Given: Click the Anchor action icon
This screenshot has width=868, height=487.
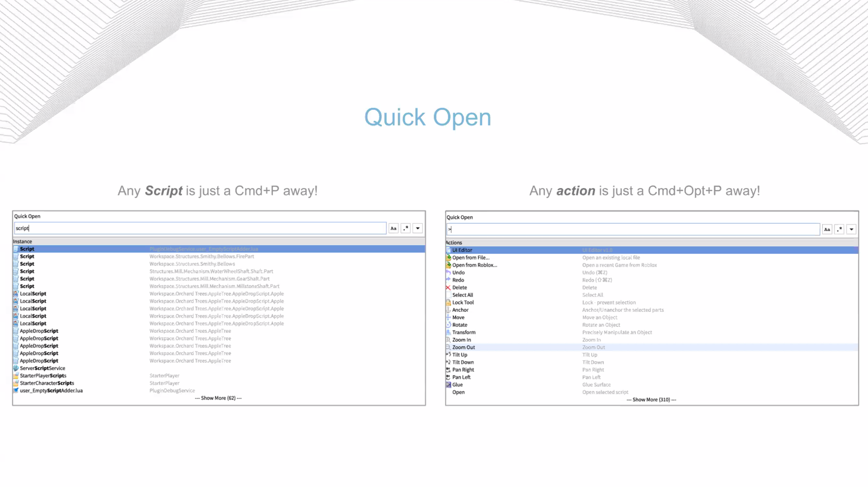Looking at the screenshot, I should pyautogui.click(x=448, y=310).
